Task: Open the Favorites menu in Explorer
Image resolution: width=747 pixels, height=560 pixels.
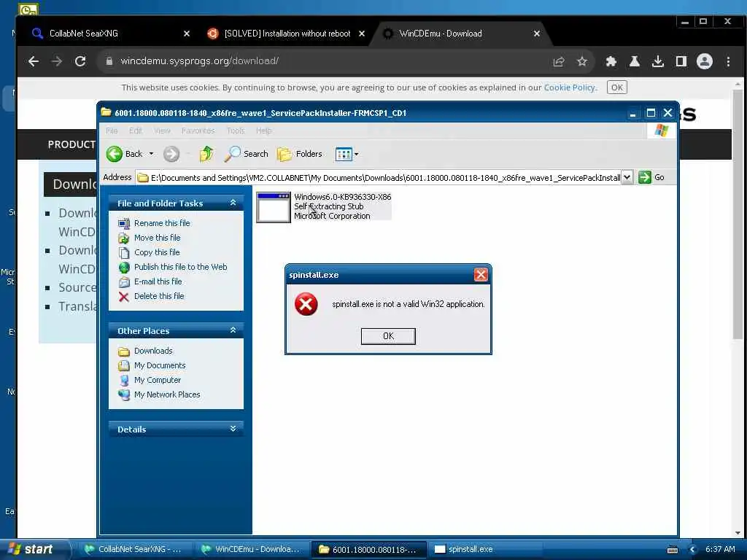Action: pyautogui.click(x=198, y=131)
